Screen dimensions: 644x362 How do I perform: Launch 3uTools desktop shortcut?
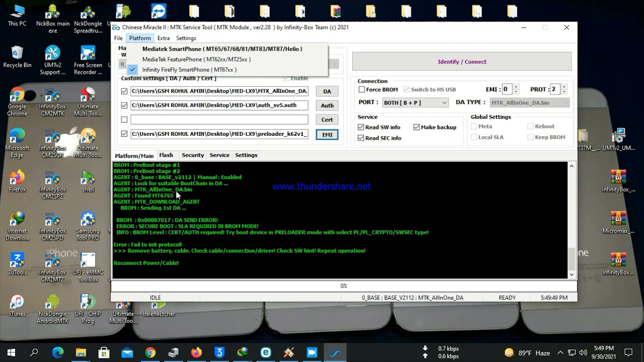click(17, 264)
